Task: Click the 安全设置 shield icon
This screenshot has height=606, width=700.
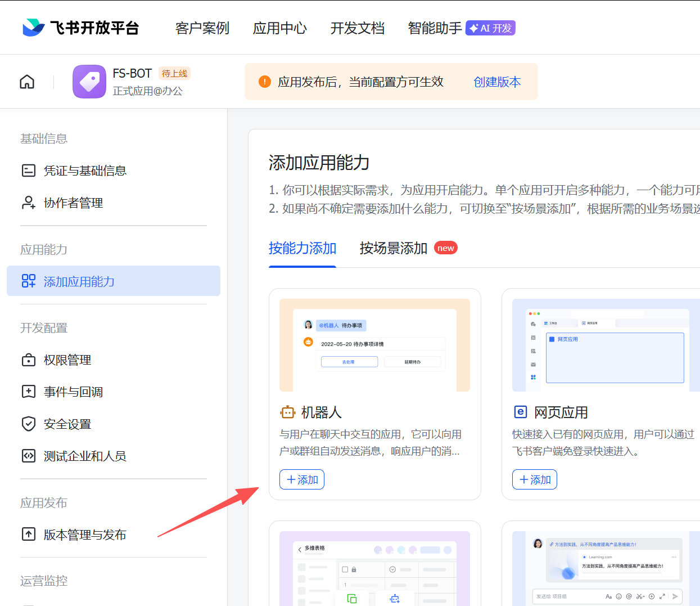Action: 29,424
